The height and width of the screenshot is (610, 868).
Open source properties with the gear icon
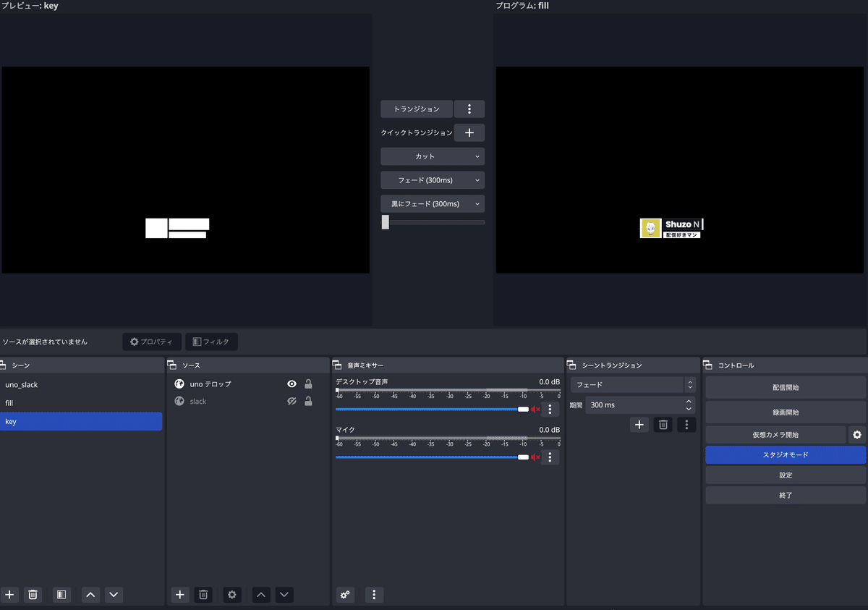pos(231,594)
